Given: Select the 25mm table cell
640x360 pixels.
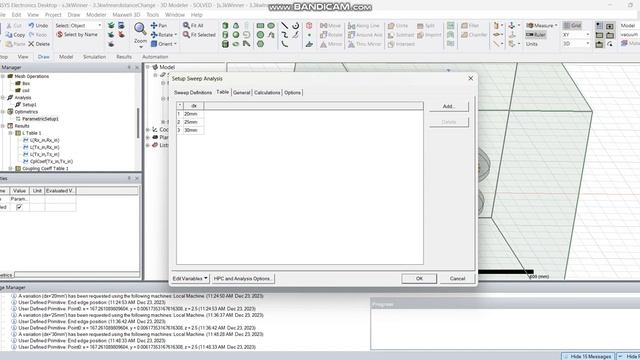Looking at the screenshot, I should point(193,122).
